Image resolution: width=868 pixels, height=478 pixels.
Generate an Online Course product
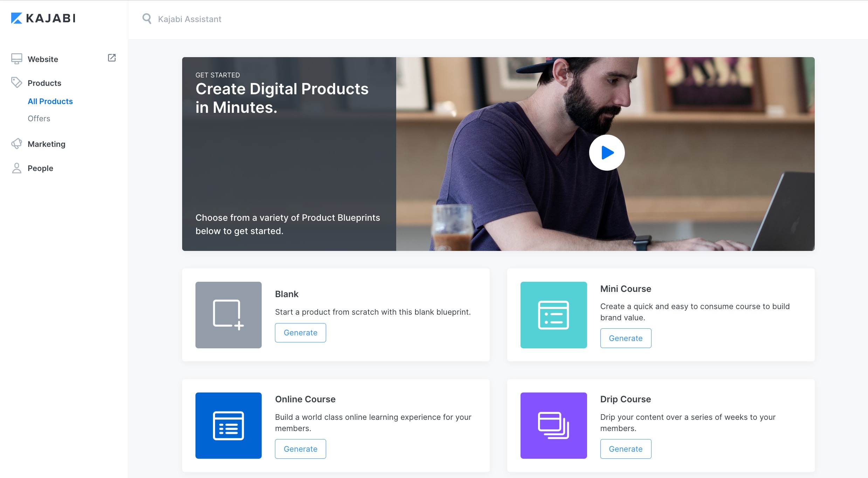tap(300, 449)
